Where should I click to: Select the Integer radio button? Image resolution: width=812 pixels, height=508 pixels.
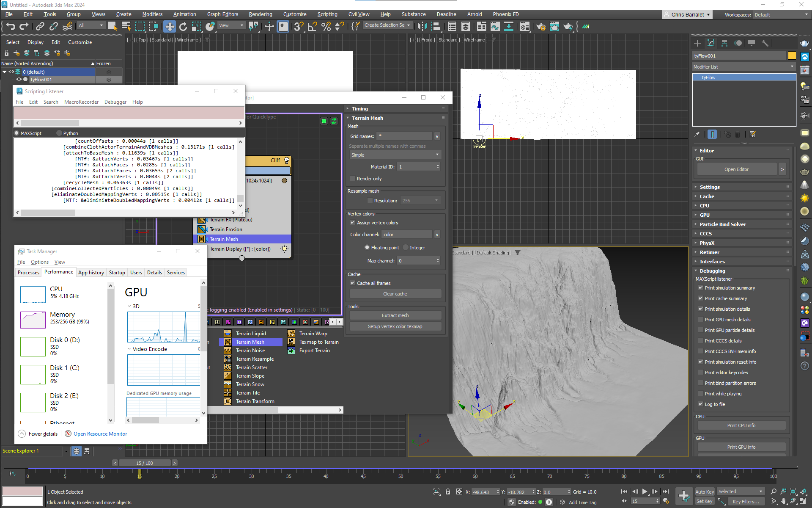pos(406,248)
